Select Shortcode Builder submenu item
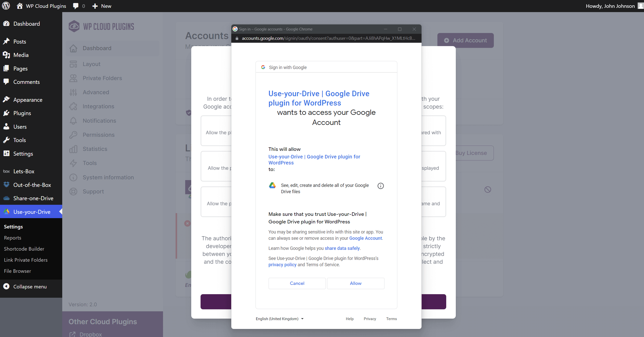 [24, 249]
